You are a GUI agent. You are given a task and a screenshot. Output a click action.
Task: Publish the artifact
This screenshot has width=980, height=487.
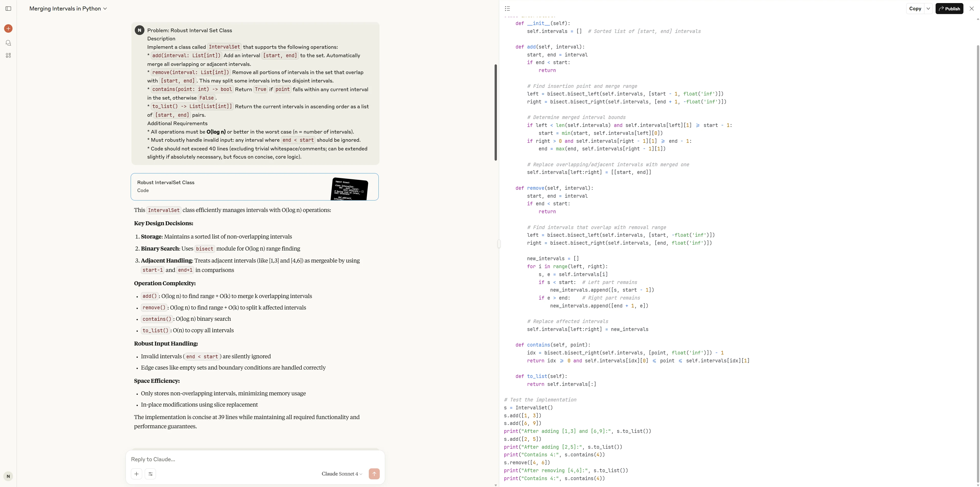point(949,8)
